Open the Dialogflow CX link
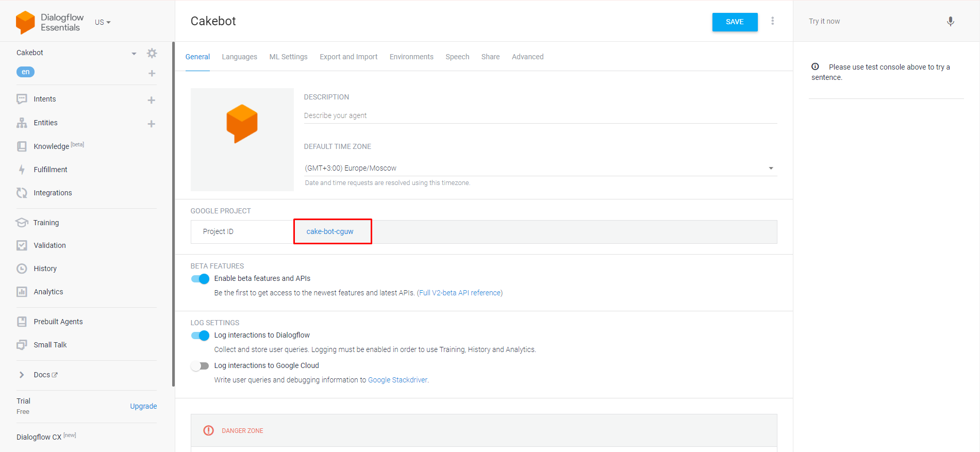 point(46,437)
